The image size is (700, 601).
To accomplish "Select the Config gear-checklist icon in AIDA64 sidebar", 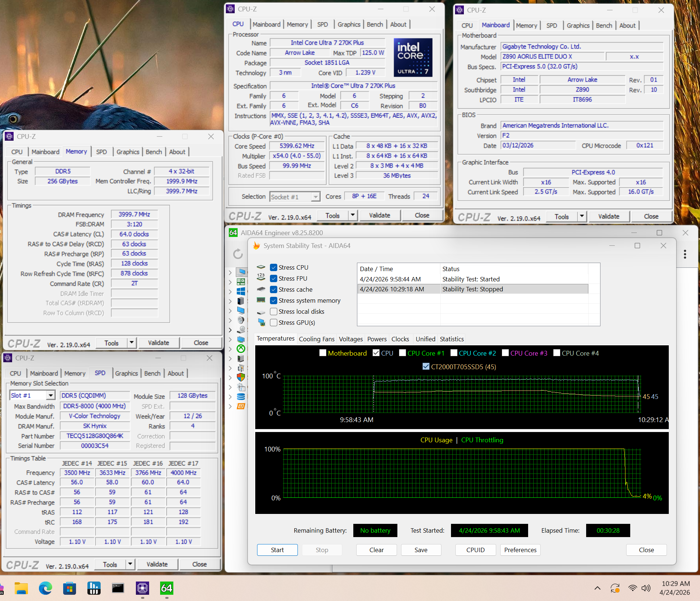I will coord(241,387).
